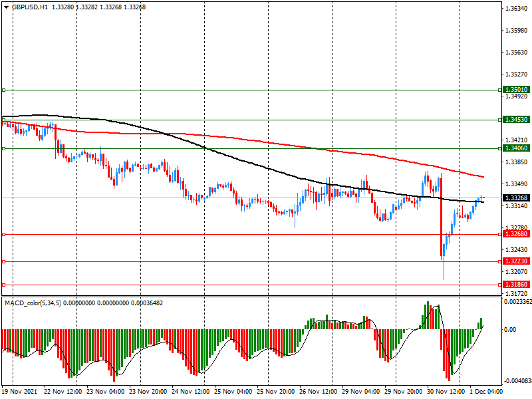Grab the right handle of the 1.35010 line
The width and height of the screenshot is (532, 399).
(500, 90)
